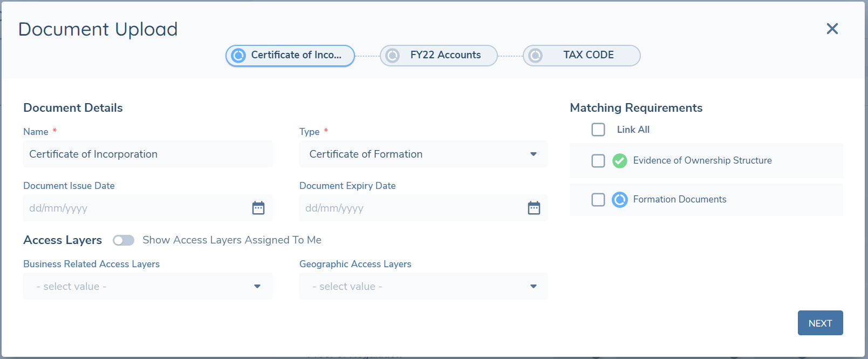Switch to the TAX CODE step tab

tap(582, 55)
